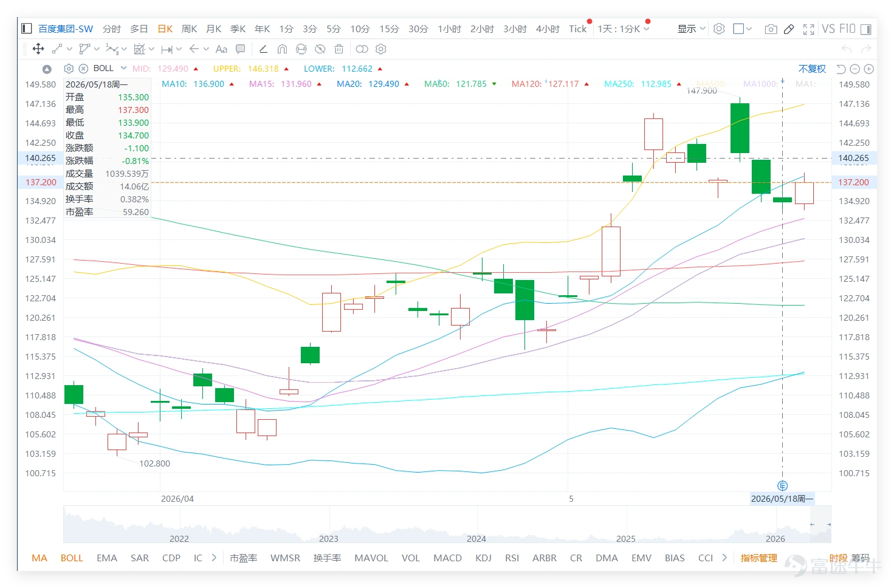Collapse the indicator legend with triangle button
This screenshot has width=894, height=588.
(x=47, y=69)
